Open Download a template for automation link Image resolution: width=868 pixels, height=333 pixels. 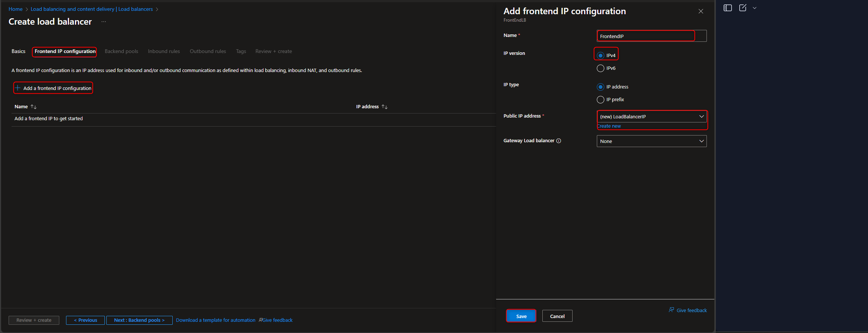click(x=216, y=320)
